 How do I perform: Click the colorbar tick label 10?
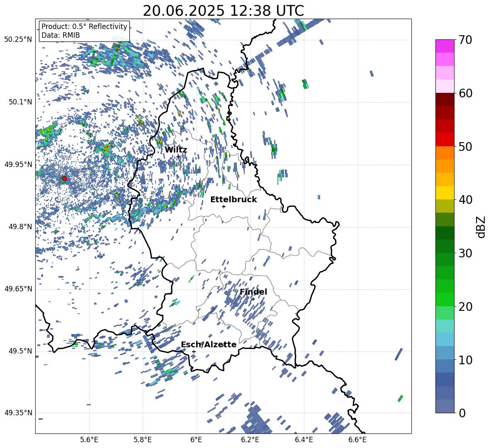tap(465, 360)
